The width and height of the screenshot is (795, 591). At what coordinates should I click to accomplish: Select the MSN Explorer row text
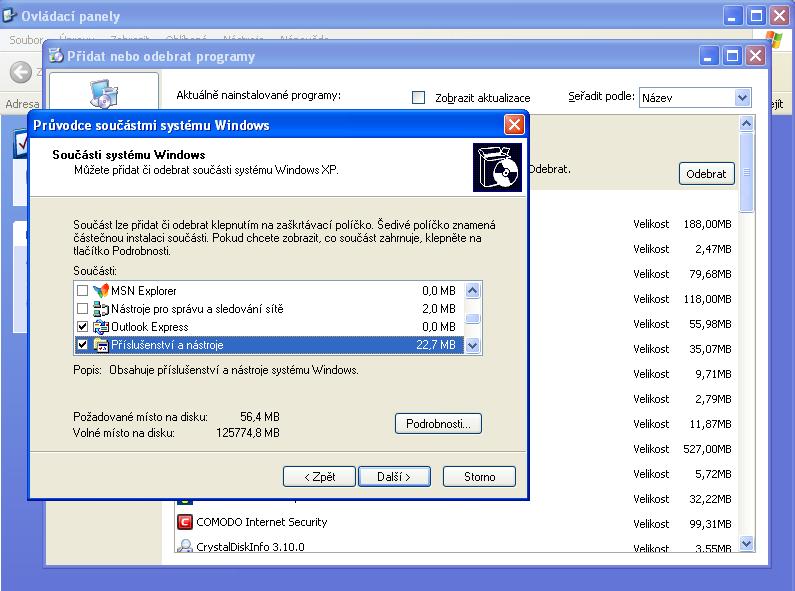click(x=143, y=291)
